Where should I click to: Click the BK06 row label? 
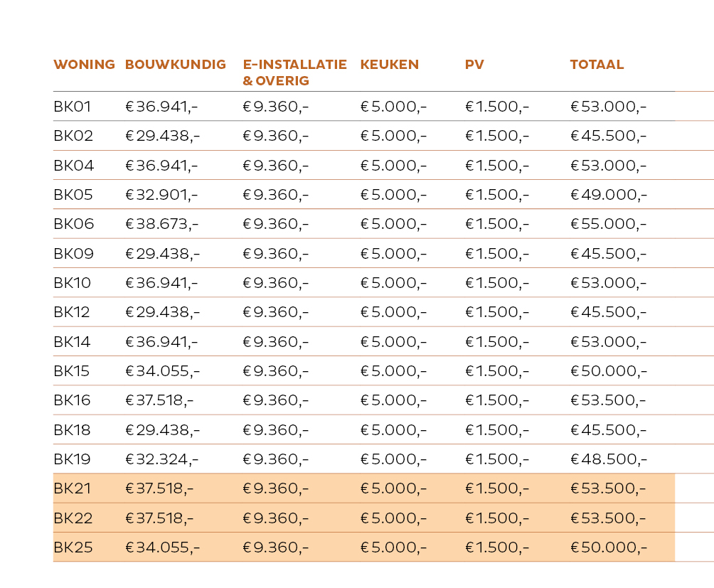tap(74, 225)
